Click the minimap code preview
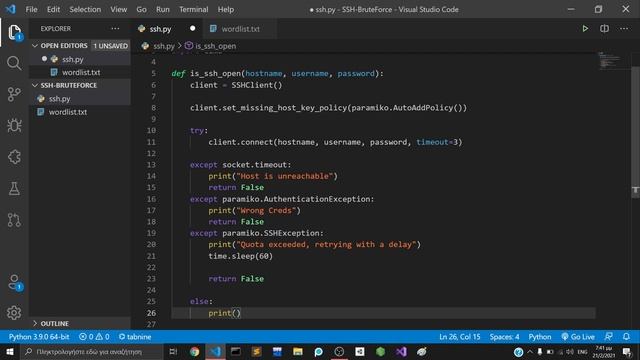 tap(610, 60)
